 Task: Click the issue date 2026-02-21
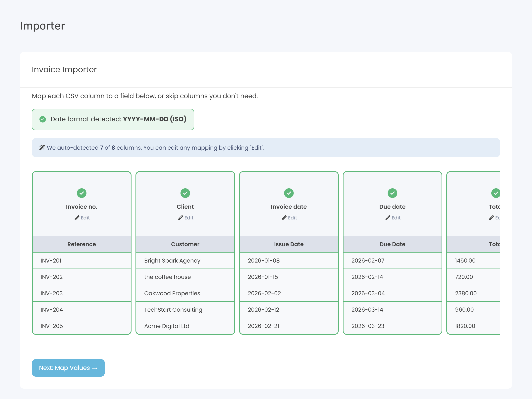click(x=289, y=326)
